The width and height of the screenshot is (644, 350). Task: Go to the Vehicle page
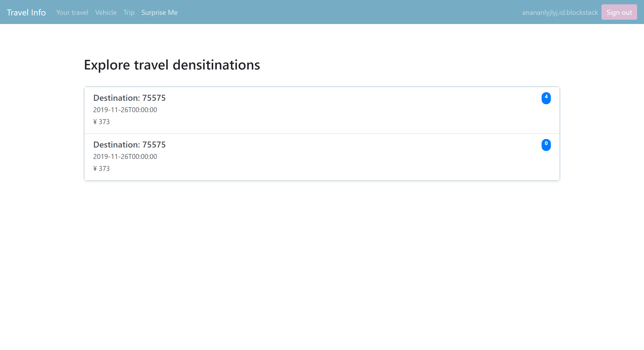(x=106, y=12)
